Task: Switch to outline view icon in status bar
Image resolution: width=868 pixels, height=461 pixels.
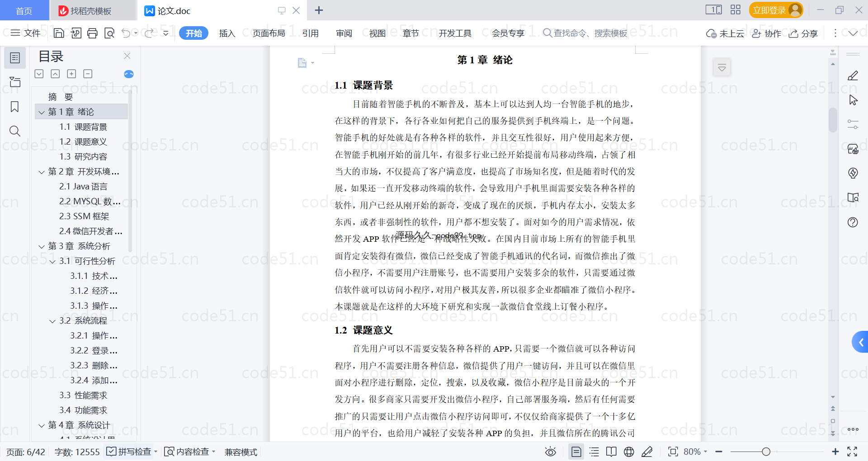Action: coord(594,452)
